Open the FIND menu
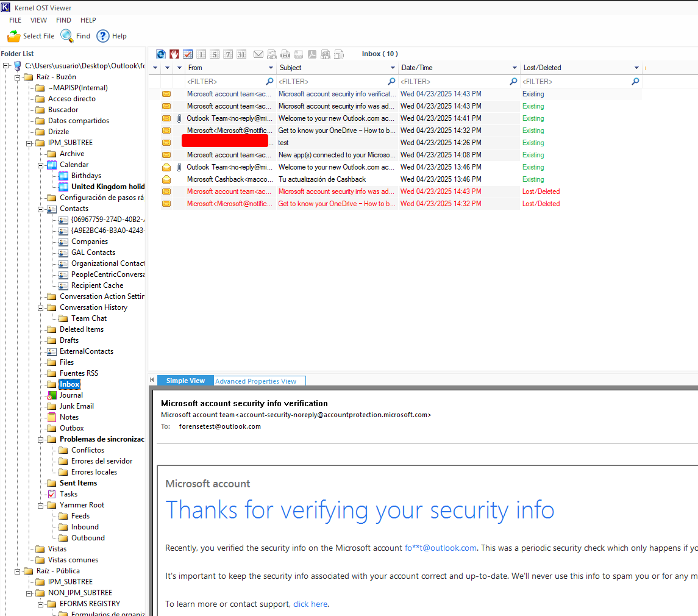This screenshot has height=616, width=698. point(63,20)
